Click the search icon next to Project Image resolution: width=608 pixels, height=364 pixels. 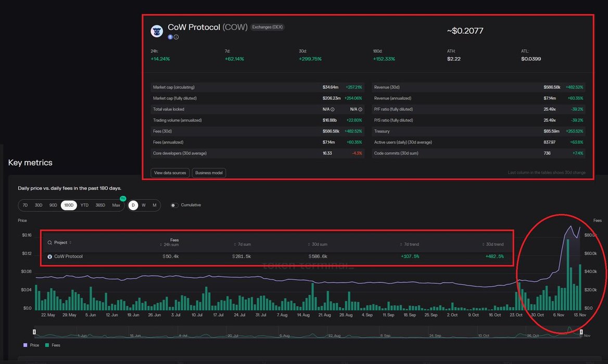(x=49, y=243)
